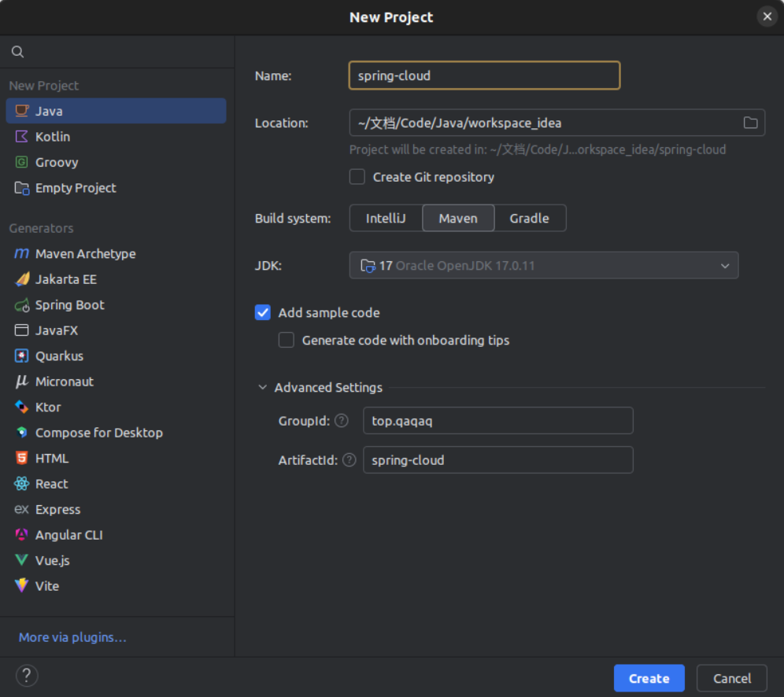The height and width of the screenshot is (697, 784).
Task: Choose JavaFX generator
Action: coord(116,330)
